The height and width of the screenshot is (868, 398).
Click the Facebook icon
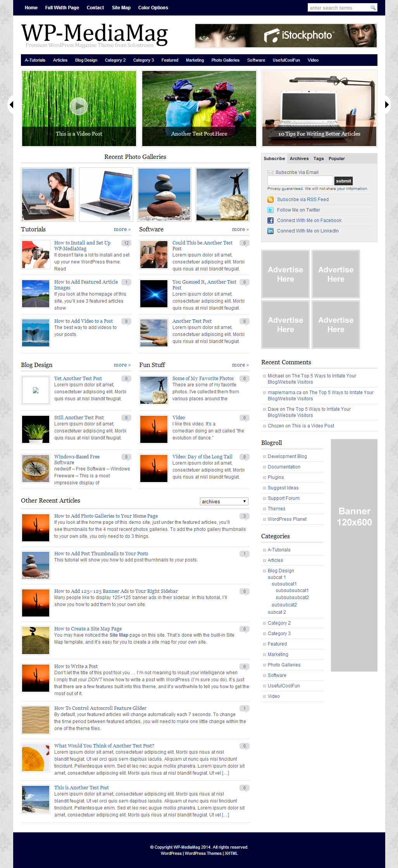point(271,220)
